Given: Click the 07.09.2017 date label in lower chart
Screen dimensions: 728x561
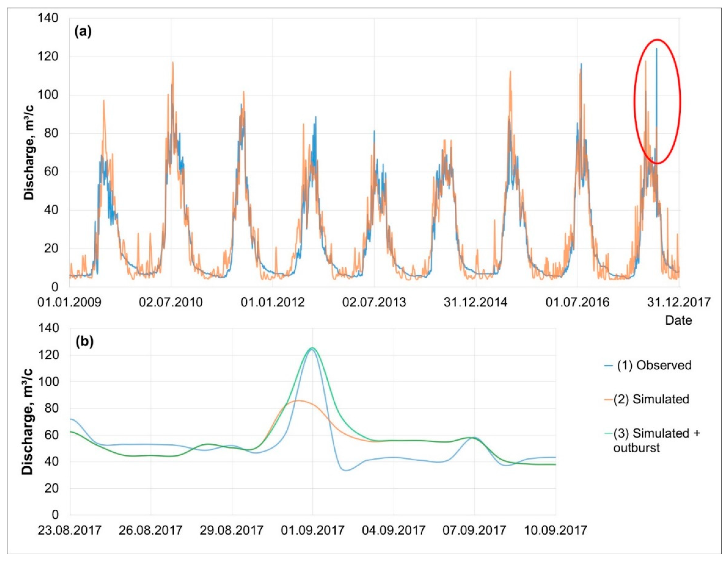Looking at the screenshot, I should coord(475,530).
